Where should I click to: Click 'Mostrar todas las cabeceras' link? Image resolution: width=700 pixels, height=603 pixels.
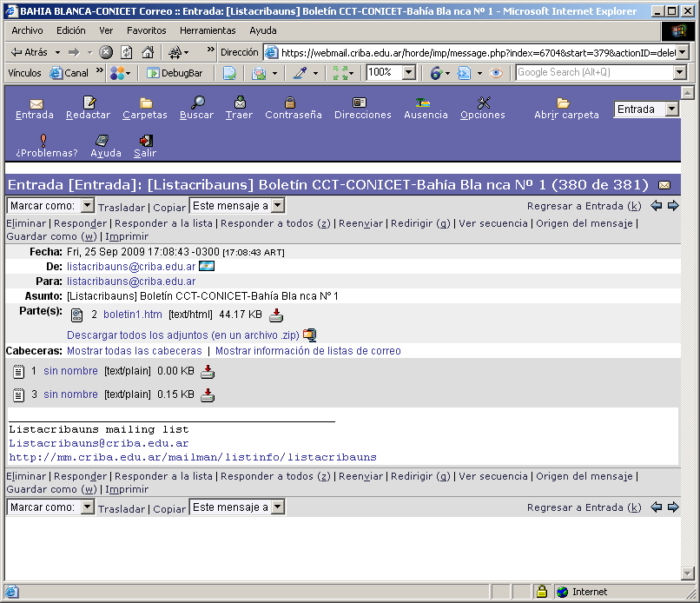134,351
